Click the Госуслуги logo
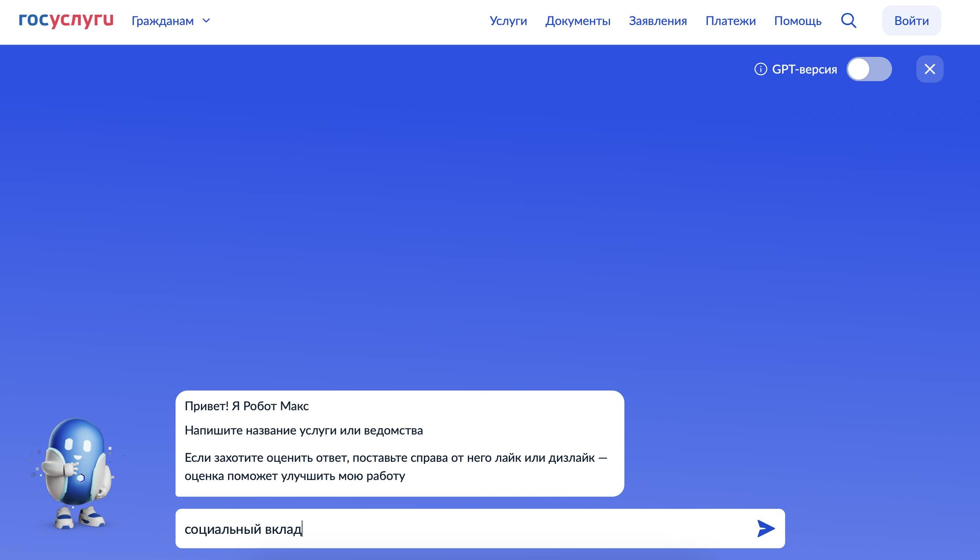980x560 pixels. 66,20
